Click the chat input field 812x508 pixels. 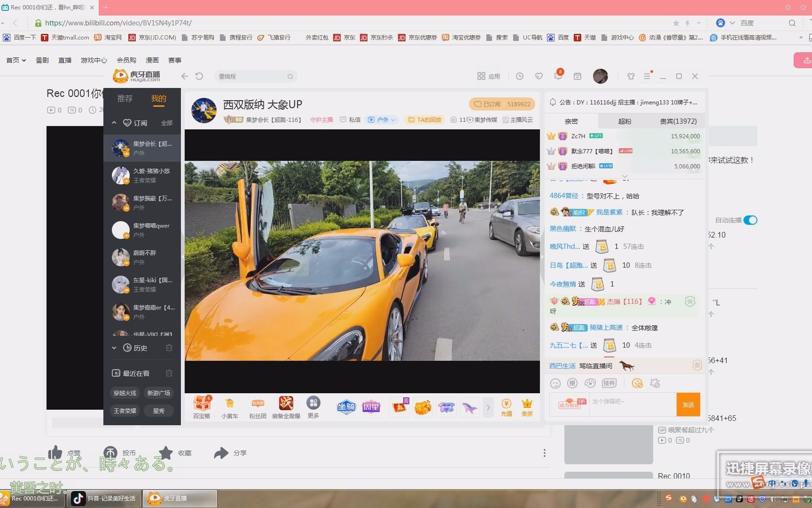(x=633, y=405)
